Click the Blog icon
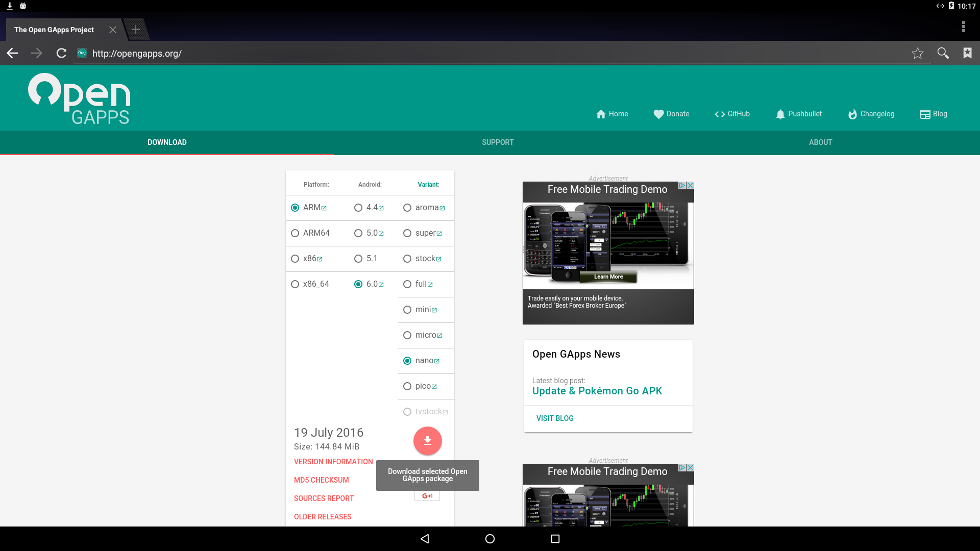The image size is (980, 551). coord(925,114)
